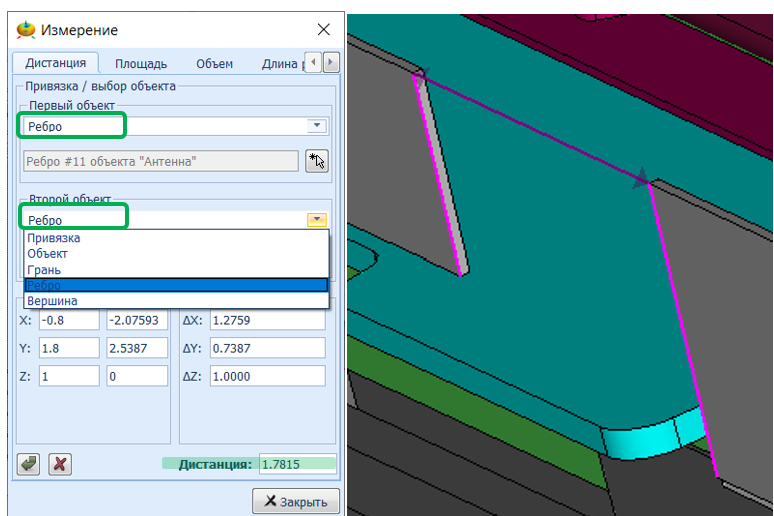Select Вершина in the dropdown list

coord(52,301)
